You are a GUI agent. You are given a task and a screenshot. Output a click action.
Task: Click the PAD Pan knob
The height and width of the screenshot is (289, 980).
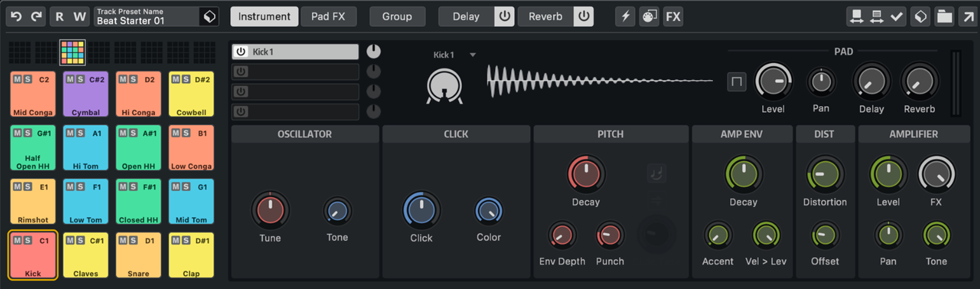click(x=821, y=81)
